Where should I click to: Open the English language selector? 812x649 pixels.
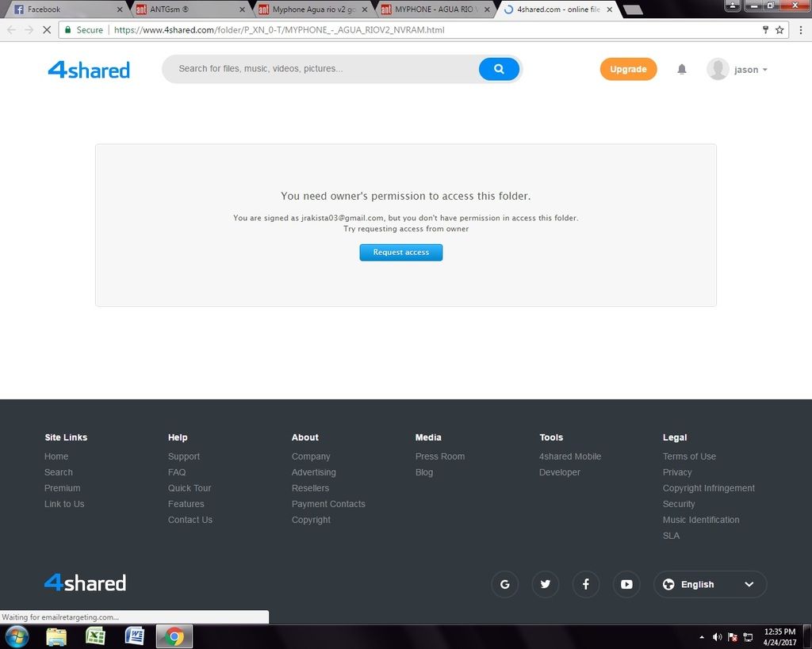point(710,585)
